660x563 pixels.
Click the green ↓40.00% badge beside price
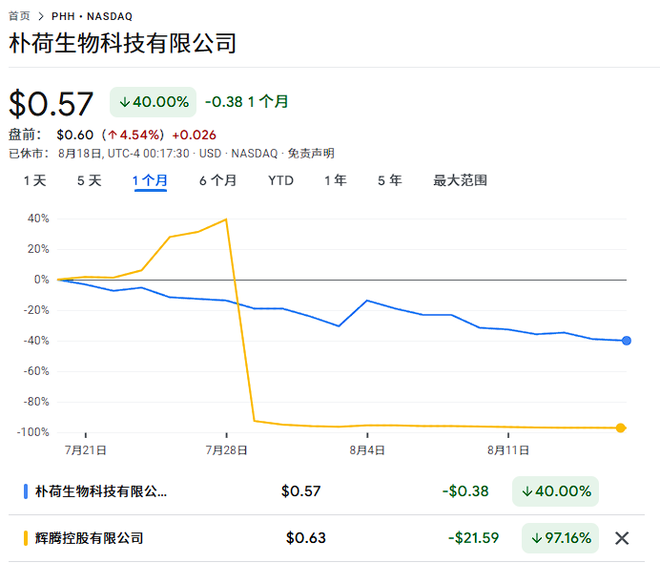click(x=153, y=101)
